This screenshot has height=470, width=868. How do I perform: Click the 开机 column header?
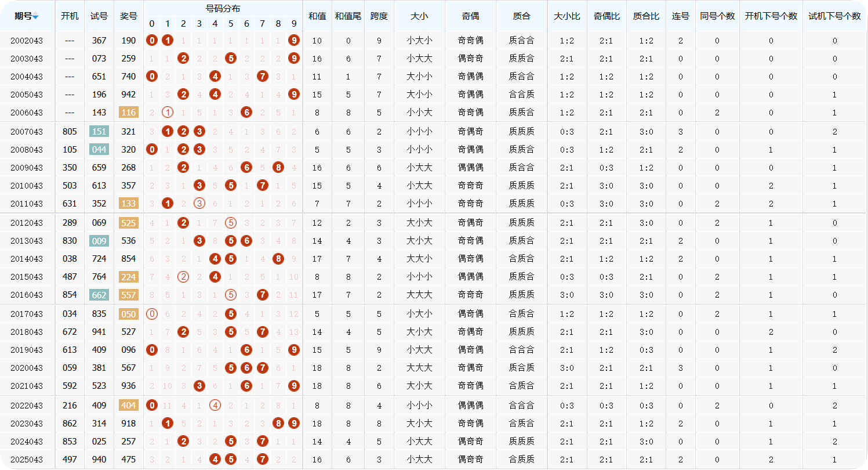click(x=70, y=16)
